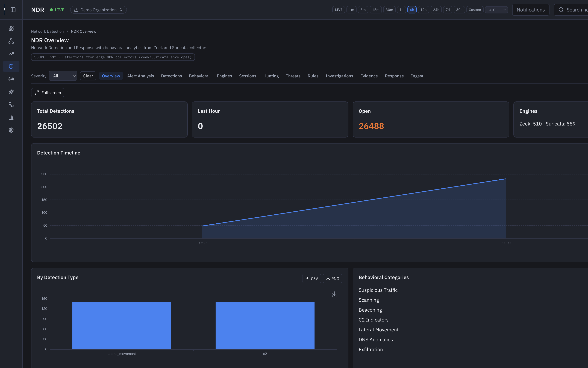Viewport: 588px width, 368px height.
Task: Click the download icon above detection type chart
Action: (x=334, y=294)
